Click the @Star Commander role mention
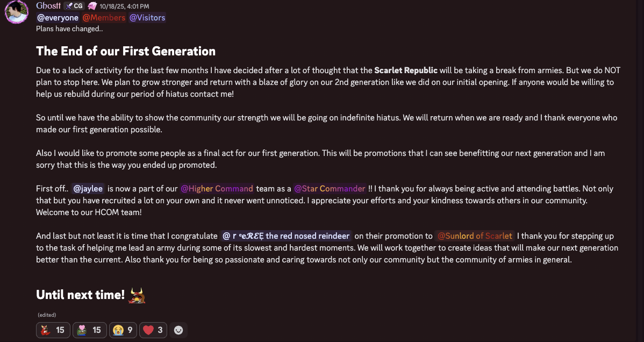Viewport: 644px width, 342px height. pyautogui.click(x=330, y=189)
